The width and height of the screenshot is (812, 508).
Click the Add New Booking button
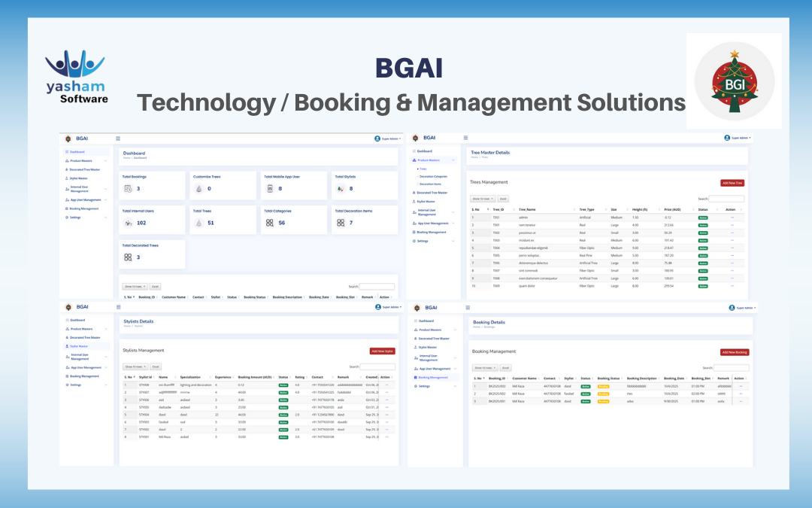735,351
